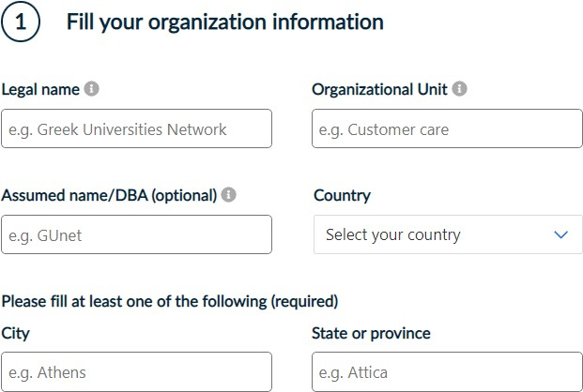Screen dimensions: 583x392
Task: Click the Legal name label
Action: 40,90
